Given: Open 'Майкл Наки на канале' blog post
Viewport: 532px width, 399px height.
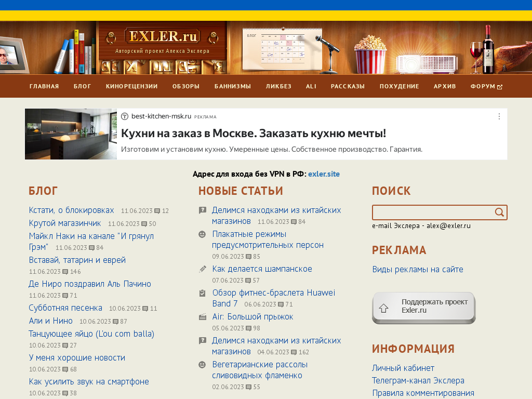Looking at the screenshot, I should pyautogui.click(x=91, y=242).
